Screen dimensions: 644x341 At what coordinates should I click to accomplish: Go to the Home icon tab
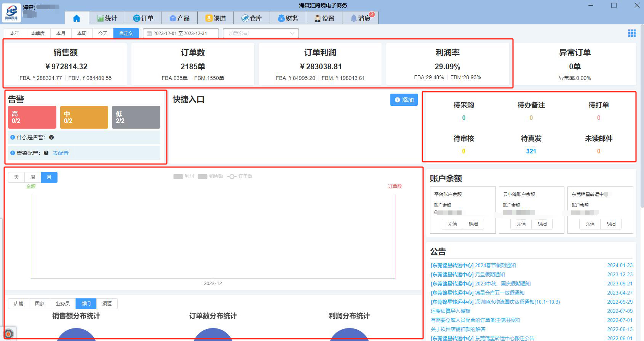[x=77, y=18]
